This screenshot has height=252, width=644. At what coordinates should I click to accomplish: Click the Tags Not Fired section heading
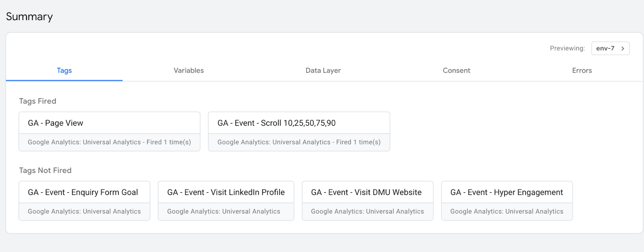(45, 170)
